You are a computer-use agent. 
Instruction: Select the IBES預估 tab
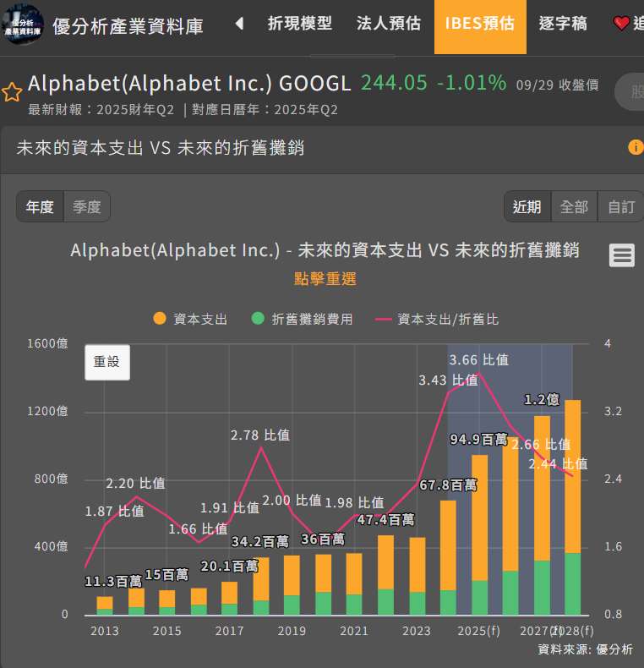click(480, 27)
